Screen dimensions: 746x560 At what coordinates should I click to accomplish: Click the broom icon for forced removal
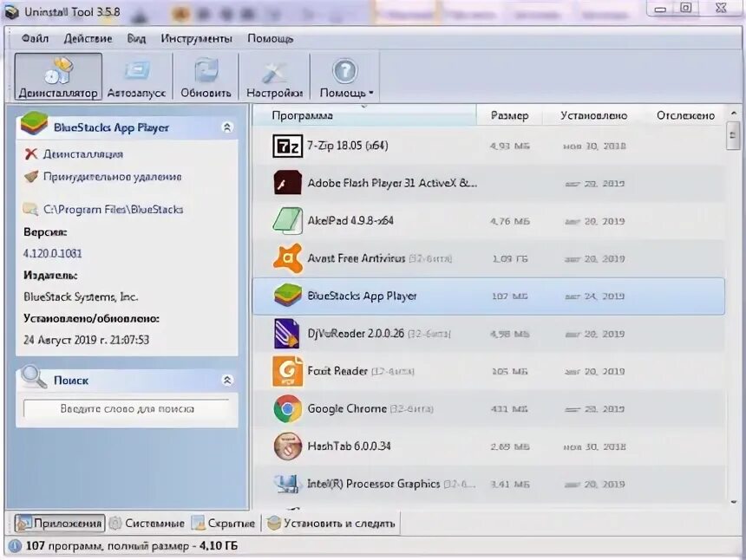[x=31, y=177]
